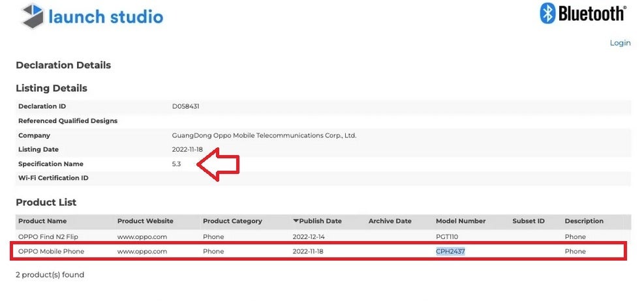Click the Listing Date label

(x=38, y=150)
